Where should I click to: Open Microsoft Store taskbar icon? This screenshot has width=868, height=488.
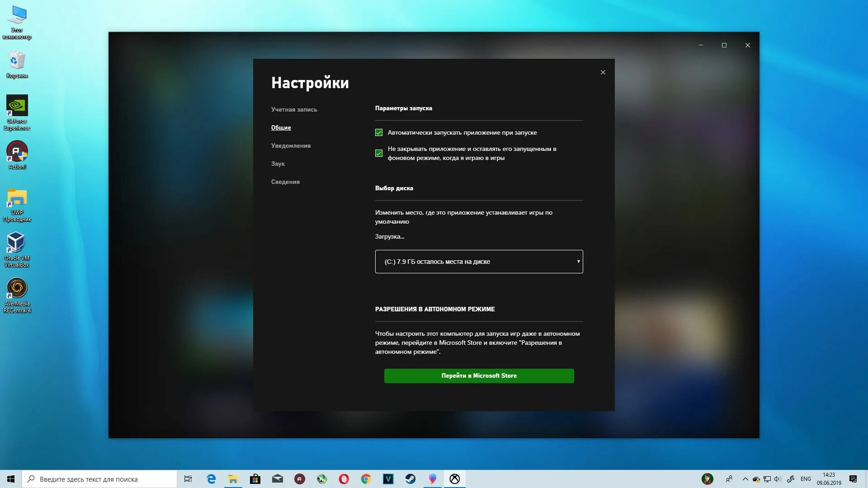pyautogui.click(x=255, y=479)
